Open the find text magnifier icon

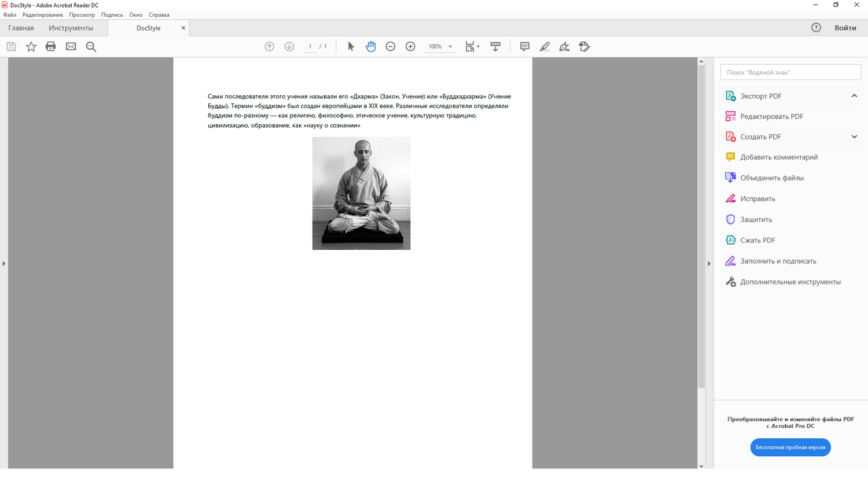pyautogui.click(x=91, y=47)
